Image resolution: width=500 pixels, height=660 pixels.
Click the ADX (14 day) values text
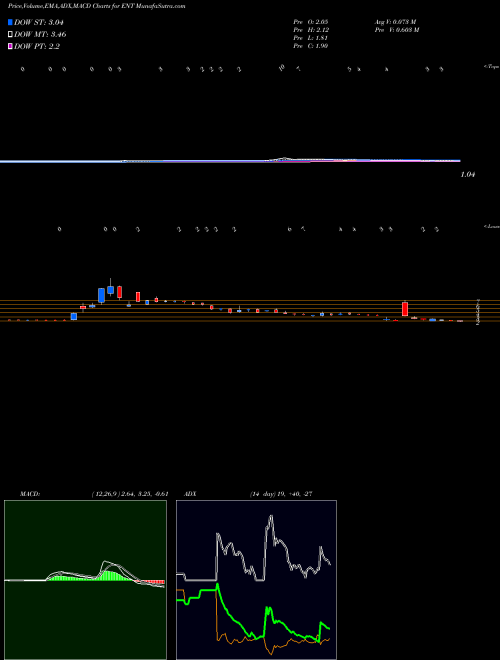coord(281,494)
